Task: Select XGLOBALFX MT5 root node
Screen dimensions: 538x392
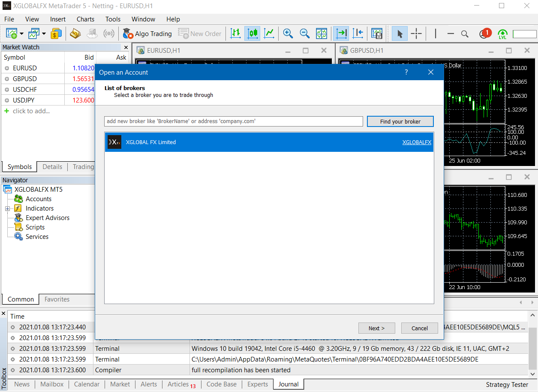Action: point(38,189)
